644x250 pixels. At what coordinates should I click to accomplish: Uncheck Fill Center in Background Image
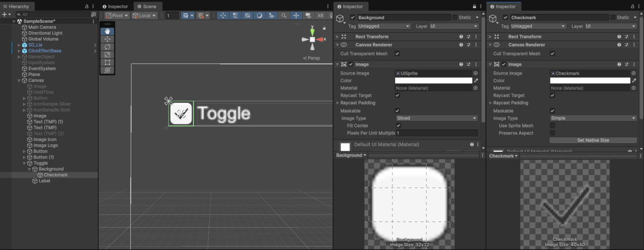(398, 125)
